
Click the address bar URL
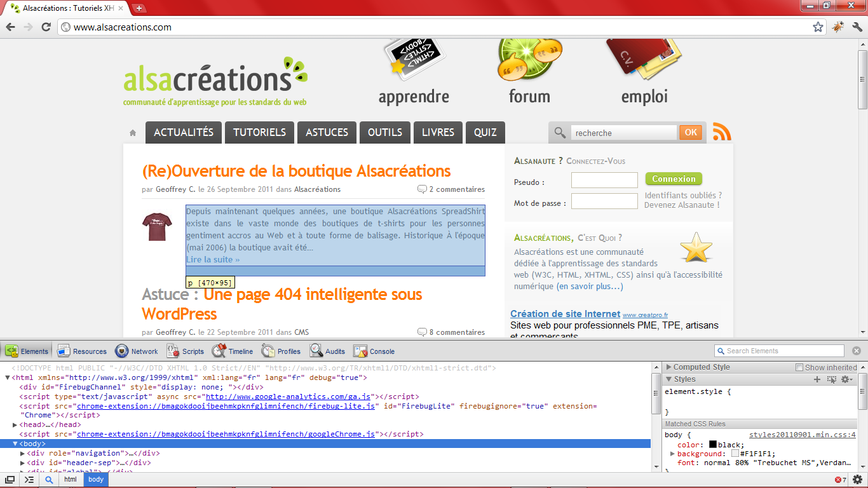pyautogui.click(x=123, y=27)
